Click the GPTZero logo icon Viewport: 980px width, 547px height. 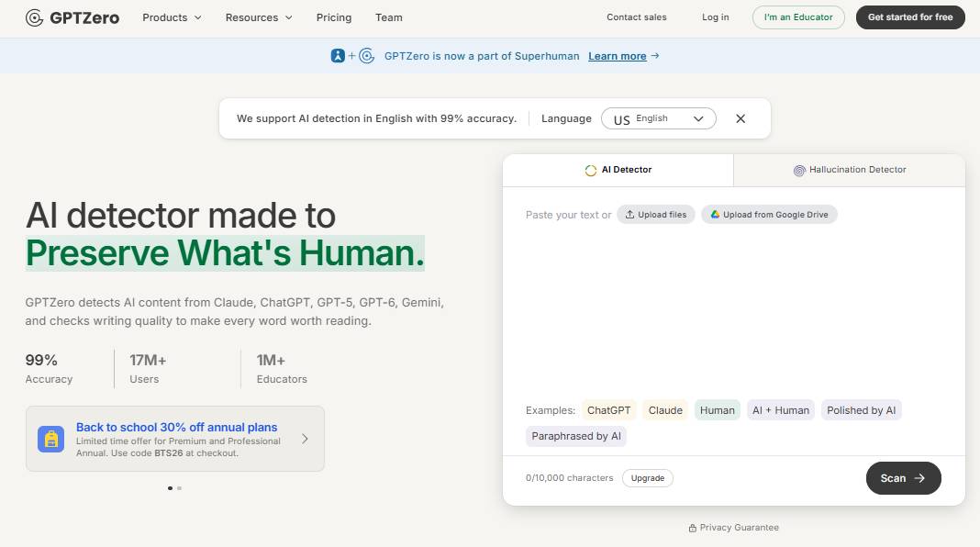point(34,17)
